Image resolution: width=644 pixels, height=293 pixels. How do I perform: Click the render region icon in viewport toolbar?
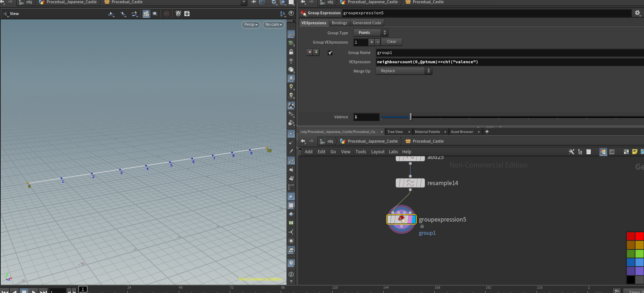tap(155, 14)
